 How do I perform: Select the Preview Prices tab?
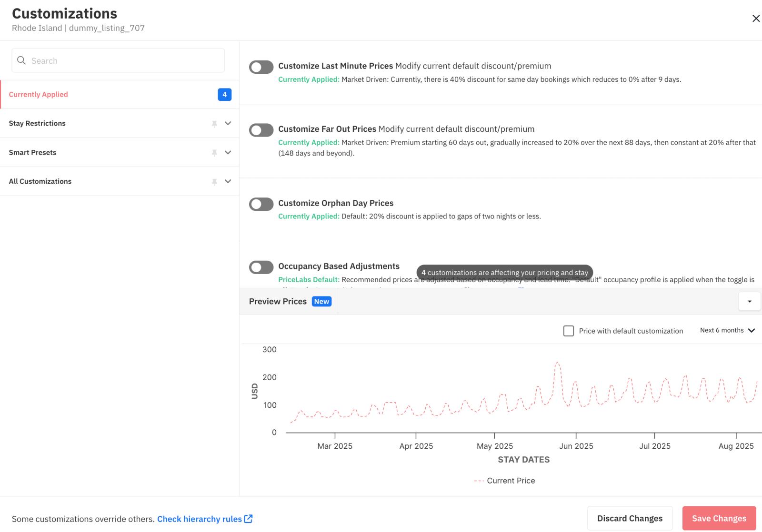(x=290, y=301)
